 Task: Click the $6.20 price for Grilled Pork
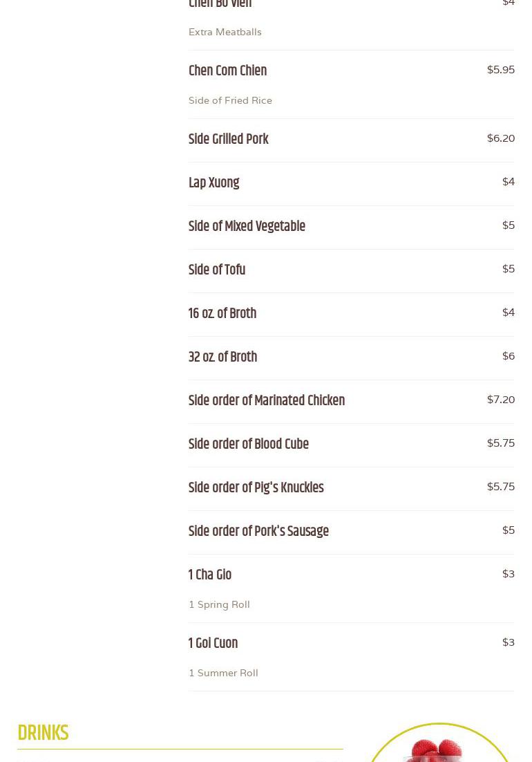[500, 138]
